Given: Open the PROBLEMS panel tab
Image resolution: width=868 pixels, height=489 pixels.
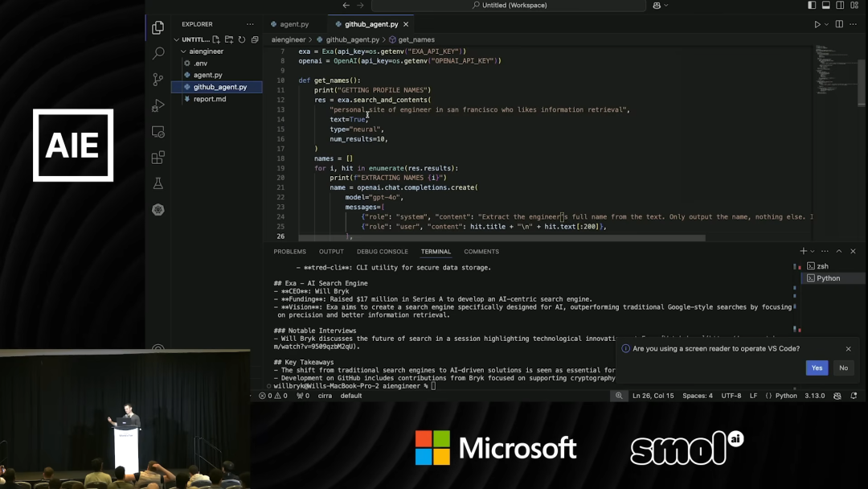Looking at the screenshot, I should [x=289, y=252].
